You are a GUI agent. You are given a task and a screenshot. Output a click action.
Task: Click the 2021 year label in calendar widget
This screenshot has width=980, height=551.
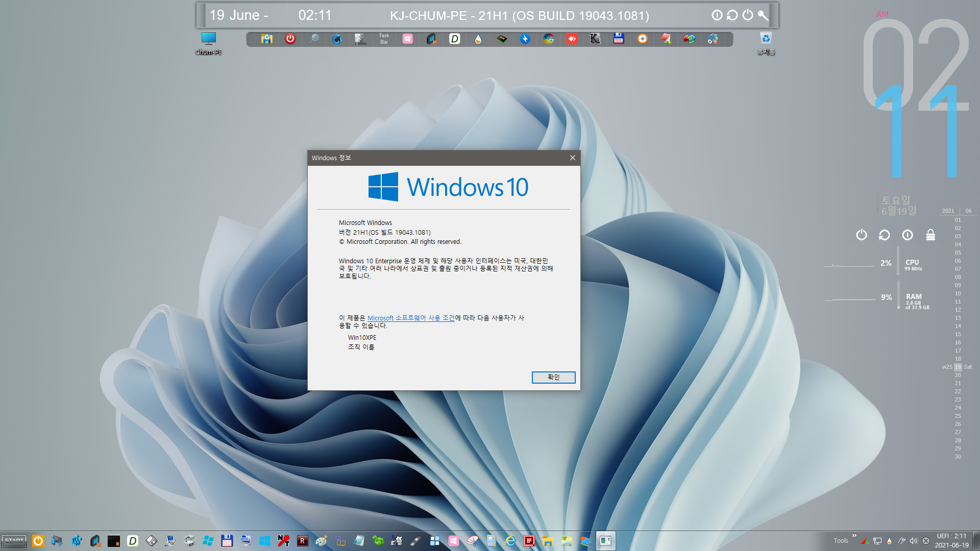(x=948, y=211)
